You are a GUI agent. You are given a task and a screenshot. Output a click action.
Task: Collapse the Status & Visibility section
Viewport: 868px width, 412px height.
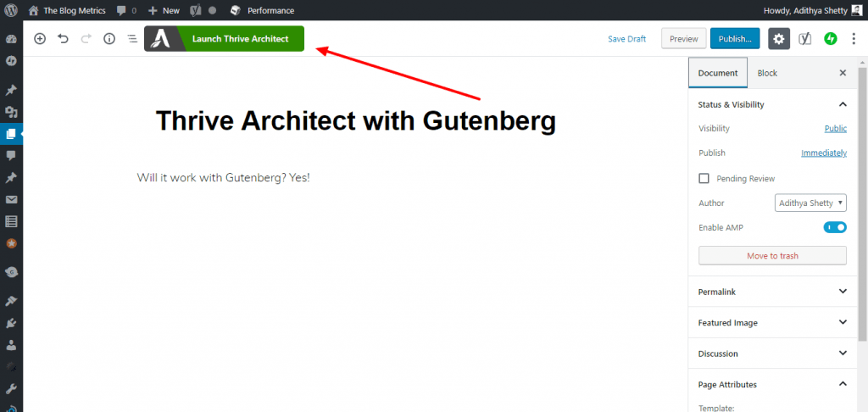[843, 104]
